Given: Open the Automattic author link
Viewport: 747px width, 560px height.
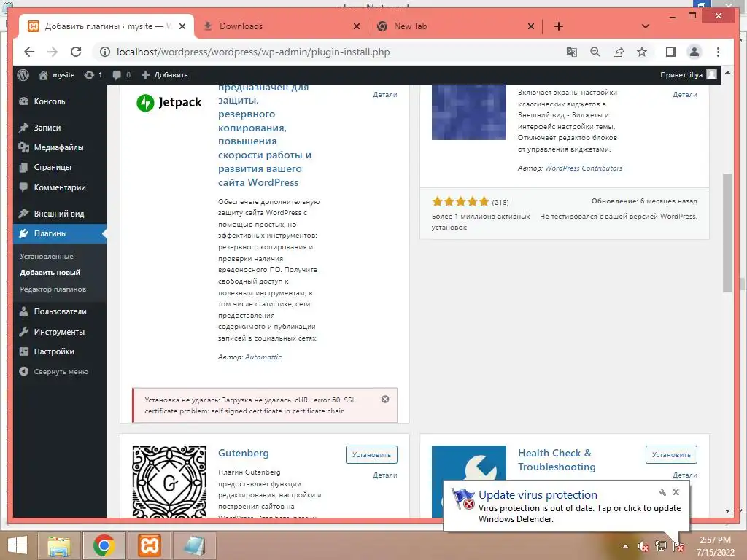Looking at the screenshot, I should 263,357.
